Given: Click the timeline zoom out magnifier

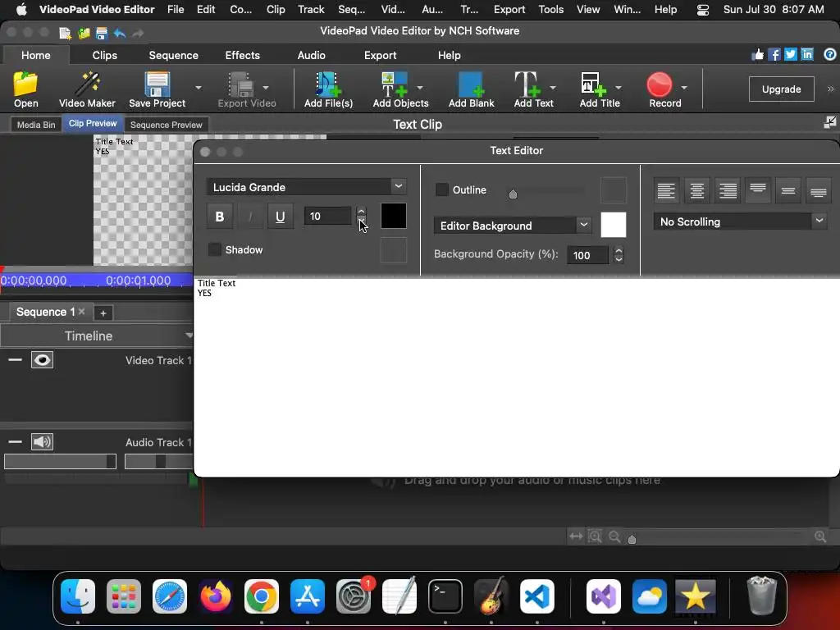Looking at the screenshot, I should (x=614, y=536).
